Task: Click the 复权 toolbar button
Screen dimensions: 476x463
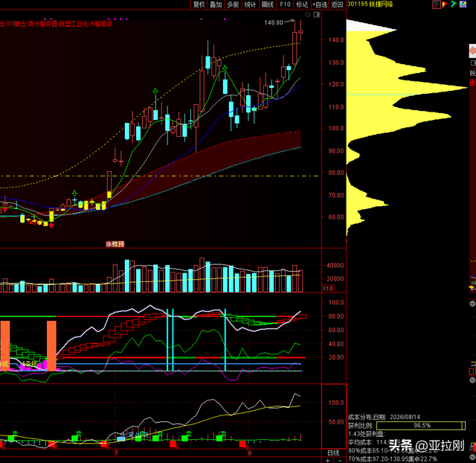Action: coord(199,4)
